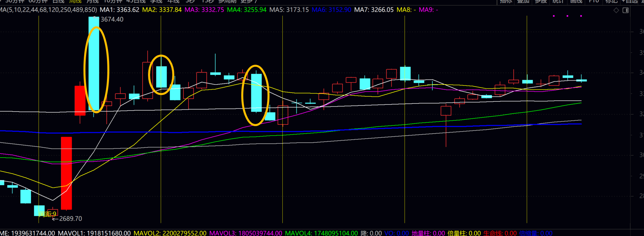Click the 指标 indicator toolbar button
The height and width of the screenshot is (236, 644).
pos(506,1)
